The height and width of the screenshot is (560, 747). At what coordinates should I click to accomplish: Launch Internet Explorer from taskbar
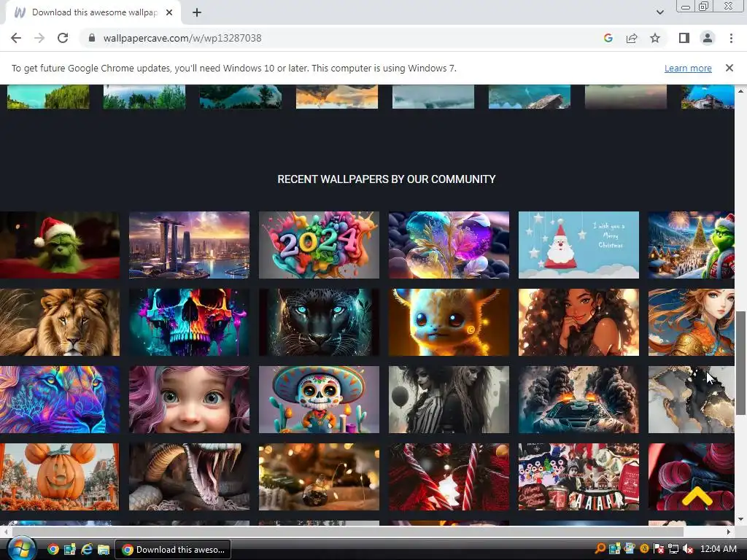click(x=87, y=550)
